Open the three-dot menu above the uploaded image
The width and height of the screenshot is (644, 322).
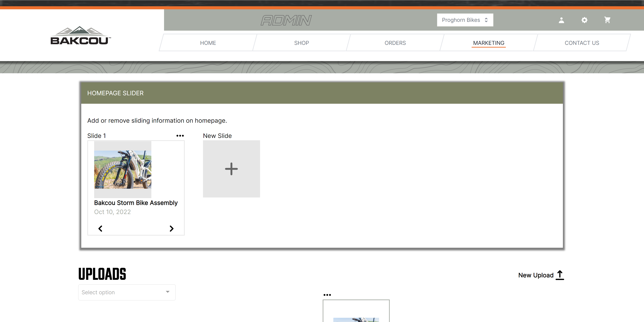pos(327,295)
